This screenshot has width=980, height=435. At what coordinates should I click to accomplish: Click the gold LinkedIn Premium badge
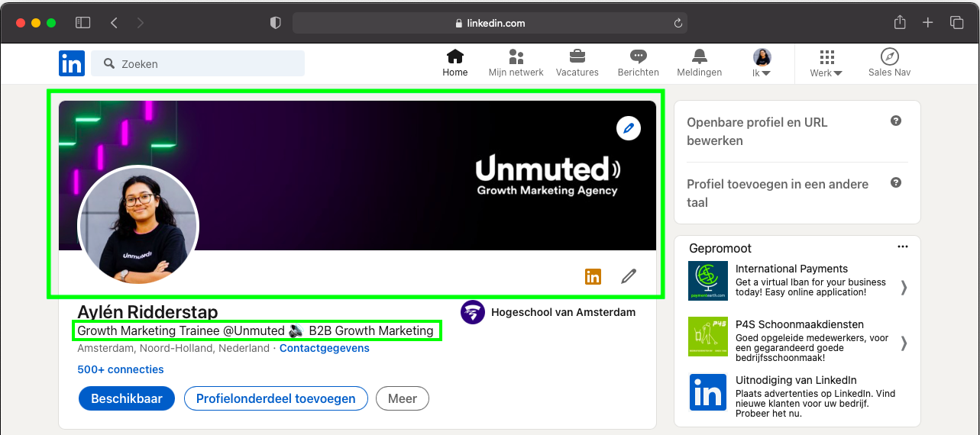point(593,276)
